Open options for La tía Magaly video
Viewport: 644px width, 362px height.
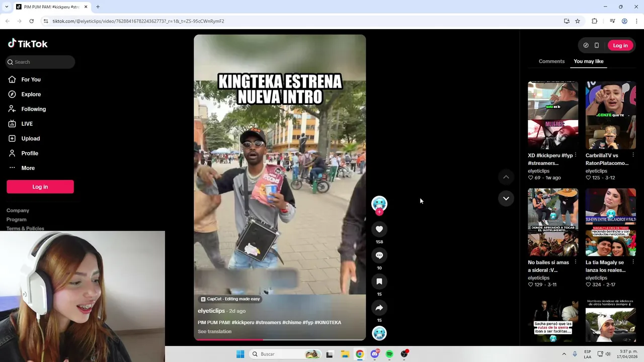633,262
